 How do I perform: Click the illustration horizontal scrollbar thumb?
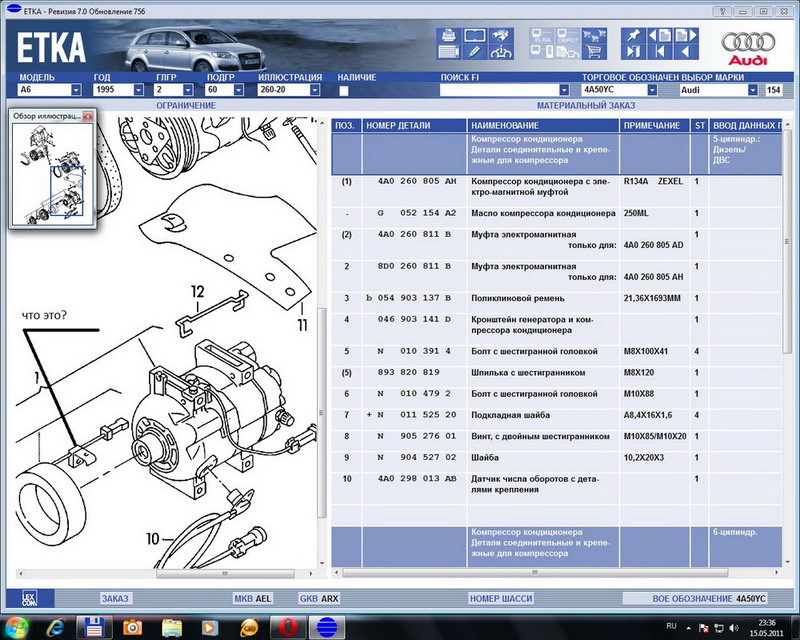225,574
